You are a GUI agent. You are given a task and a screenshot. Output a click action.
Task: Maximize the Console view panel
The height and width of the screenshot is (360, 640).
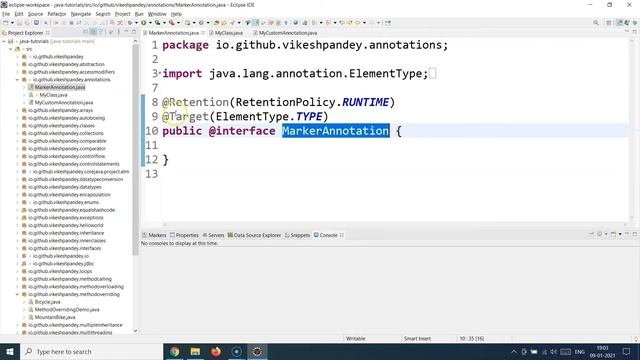pos(635,234)
